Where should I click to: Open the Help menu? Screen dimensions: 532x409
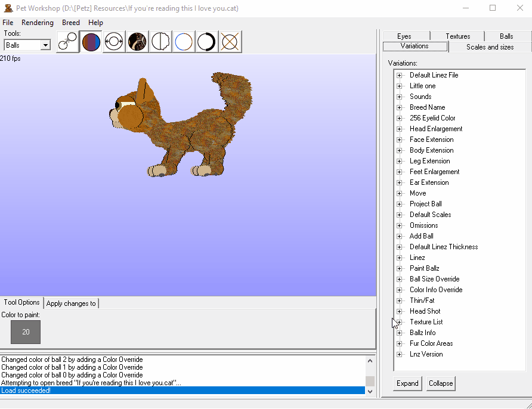[95, 23]
